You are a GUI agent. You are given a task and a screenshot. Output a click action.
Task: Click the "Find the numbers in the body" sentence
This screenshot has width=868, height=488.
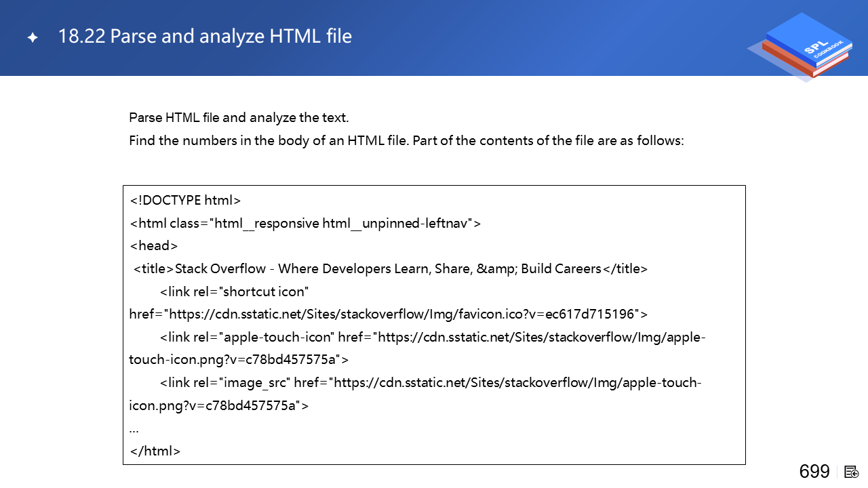click(x=406, y=142)
